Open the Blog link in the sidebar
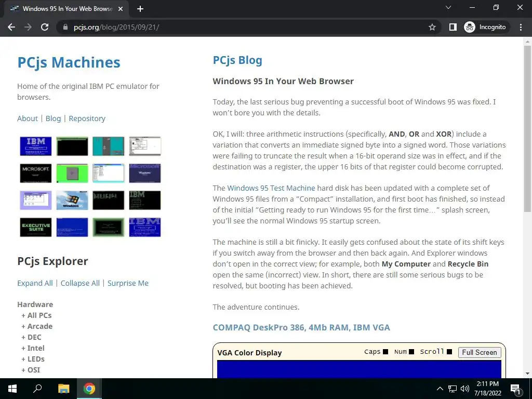This screenshot has width=532, height=399. [54, 118]
